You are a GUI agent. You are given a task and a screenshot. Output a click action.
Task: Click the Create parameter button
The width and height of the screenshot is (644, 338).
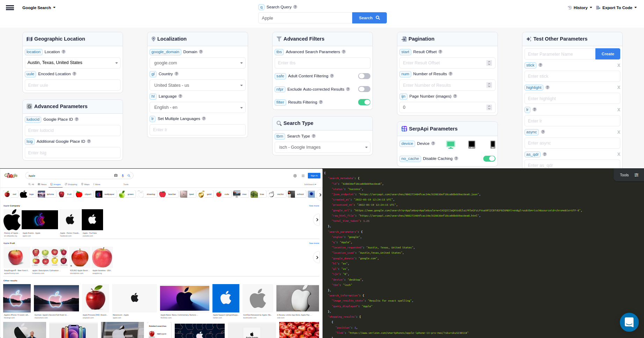608,54
